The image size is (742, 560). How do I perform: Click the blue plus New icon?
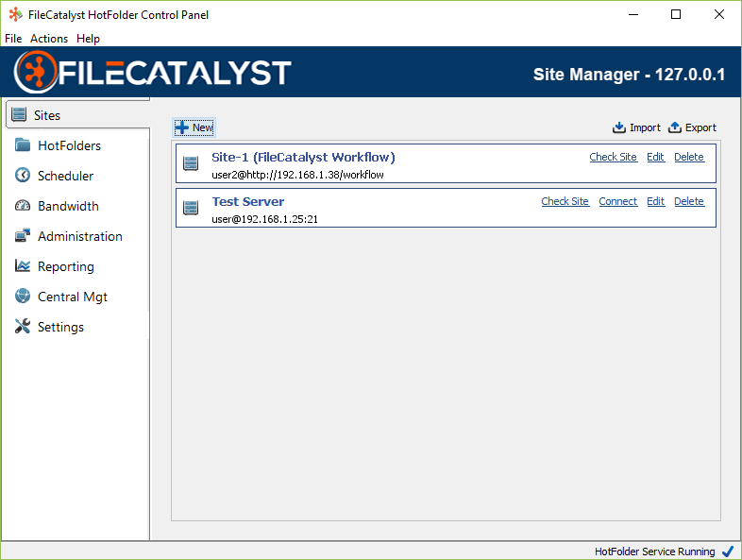click(x=181, y=127)
